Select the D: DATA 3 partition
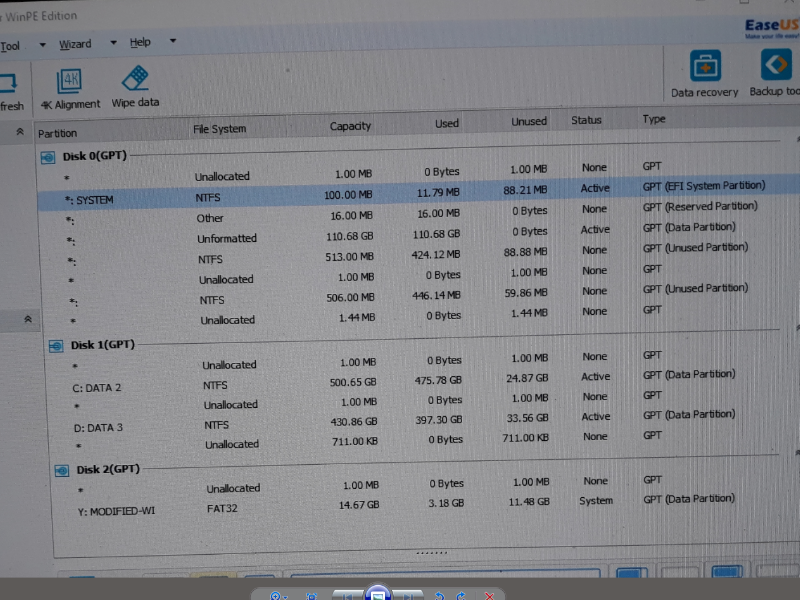This screenshot has height=600, width=800. [x=98, y=428]
